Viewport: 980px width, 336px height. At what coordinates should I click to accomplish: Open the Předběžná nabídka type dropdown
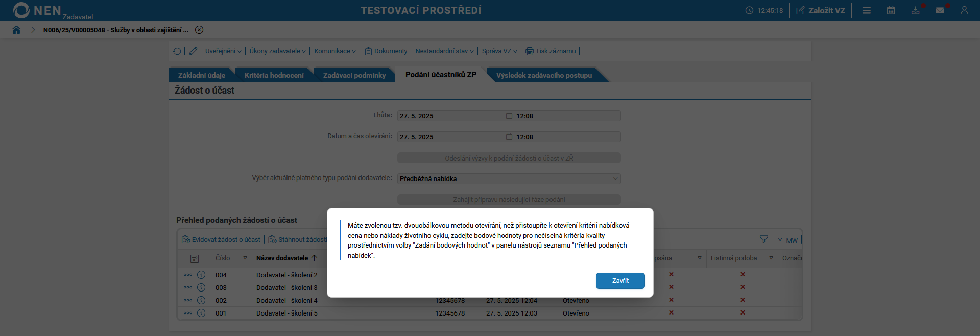coord(509,179)
